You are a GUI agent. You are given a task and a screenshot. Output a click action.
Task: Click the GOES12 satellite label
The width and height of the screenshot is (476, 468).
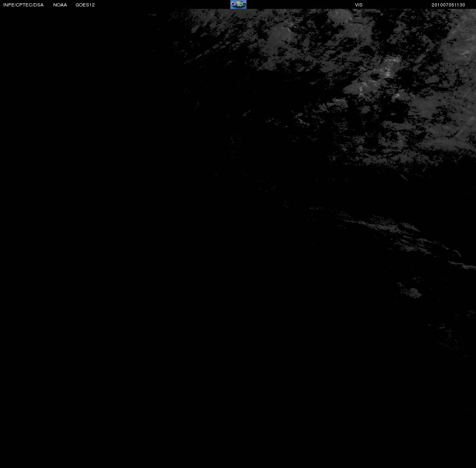[85, 5]
